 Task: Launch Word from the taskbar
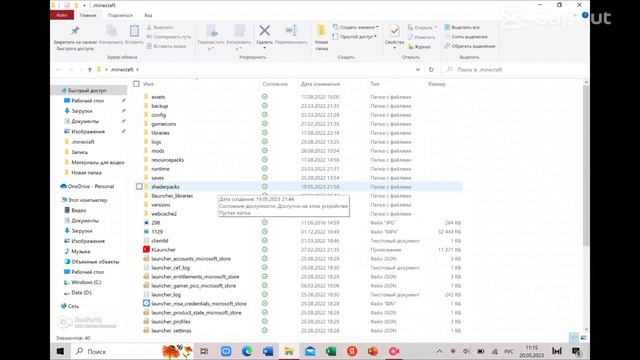[x=268, y=351]
